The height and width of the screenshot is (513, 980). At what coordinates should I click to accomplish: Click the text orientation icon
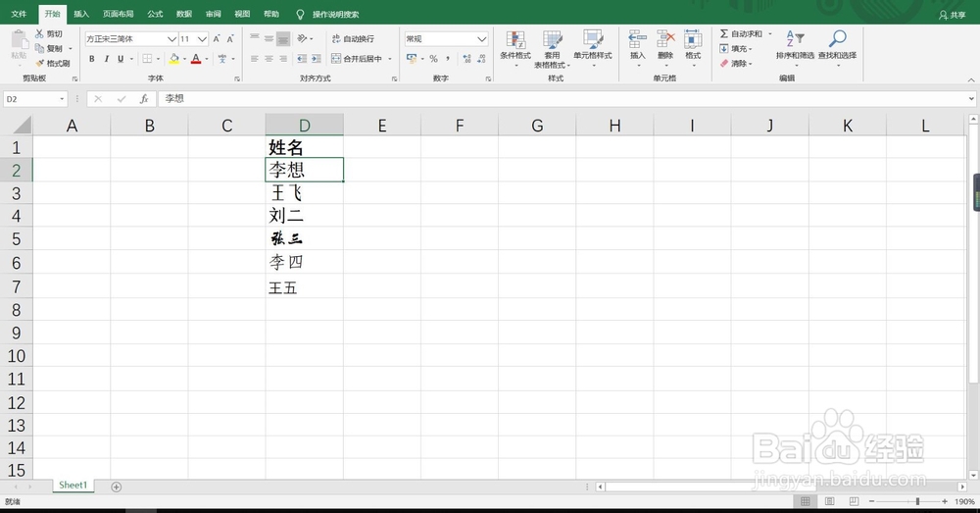[x=303, y=39]
